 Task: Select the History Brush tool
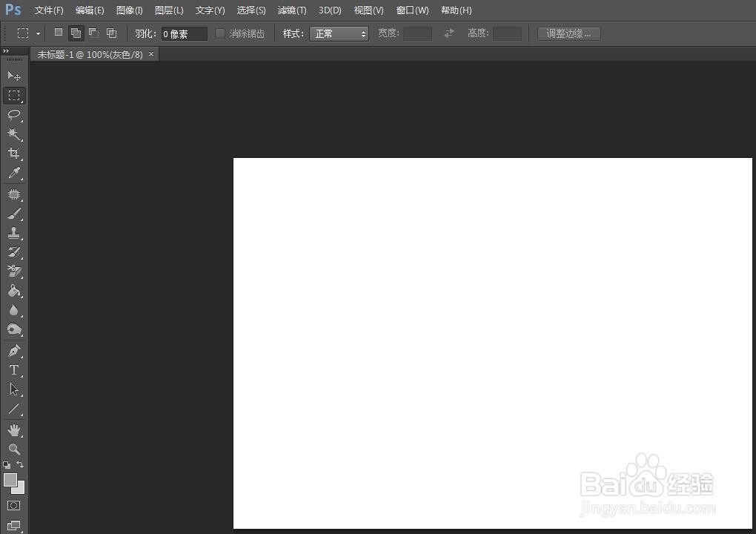(14, 252)
